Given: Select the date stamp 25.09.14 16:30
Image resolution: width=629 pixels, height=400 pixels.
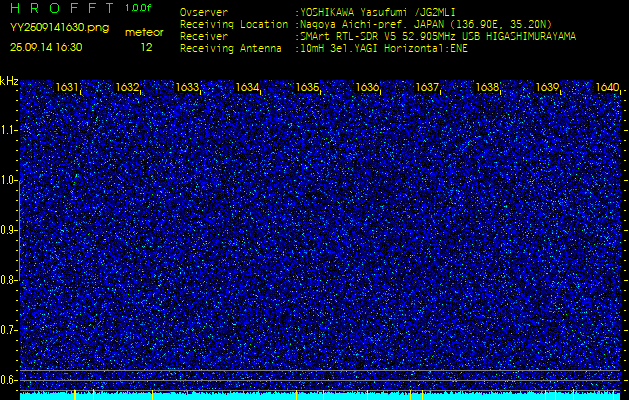Looking at the screenshot, I should coord(46,47).
